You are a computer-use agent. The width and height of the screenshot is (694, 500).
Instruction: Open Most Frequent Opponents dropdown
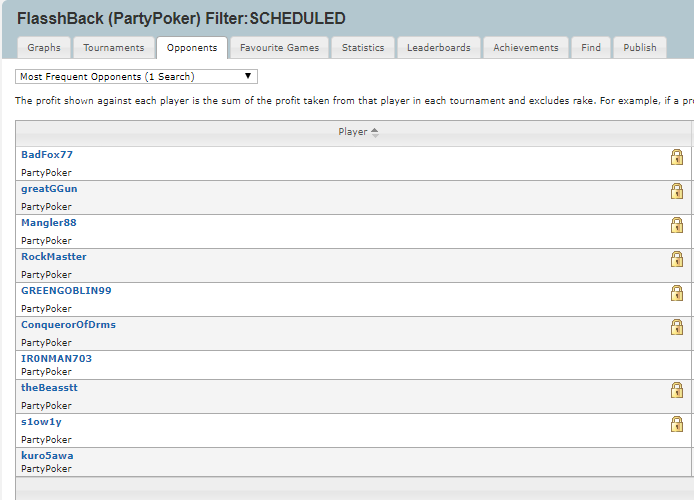(136, 76)
